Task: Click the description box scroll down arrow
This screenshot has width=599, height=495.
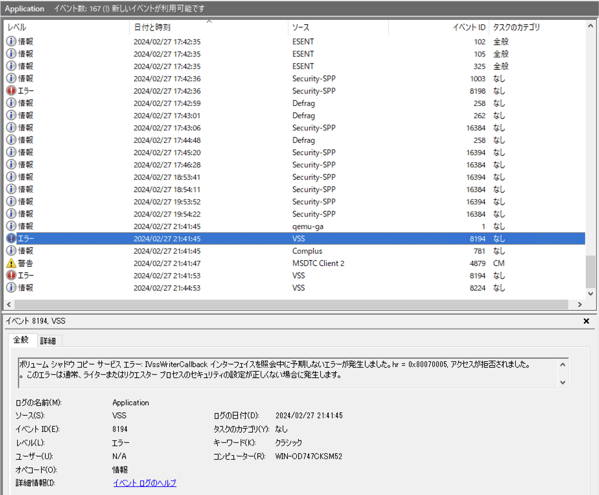Action: click(x=563, y=382)
